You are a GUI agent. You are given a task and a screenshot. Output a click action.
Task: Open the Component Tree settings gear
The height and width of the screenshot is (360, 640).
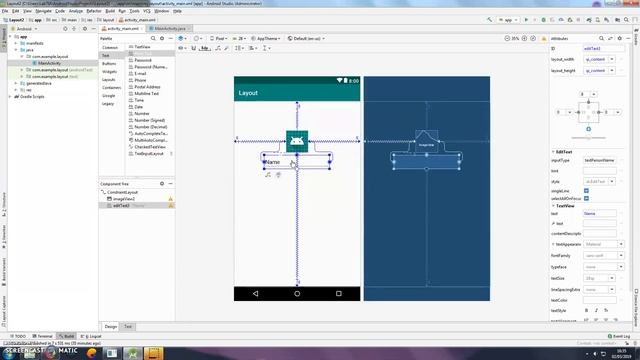coord(162,184)
